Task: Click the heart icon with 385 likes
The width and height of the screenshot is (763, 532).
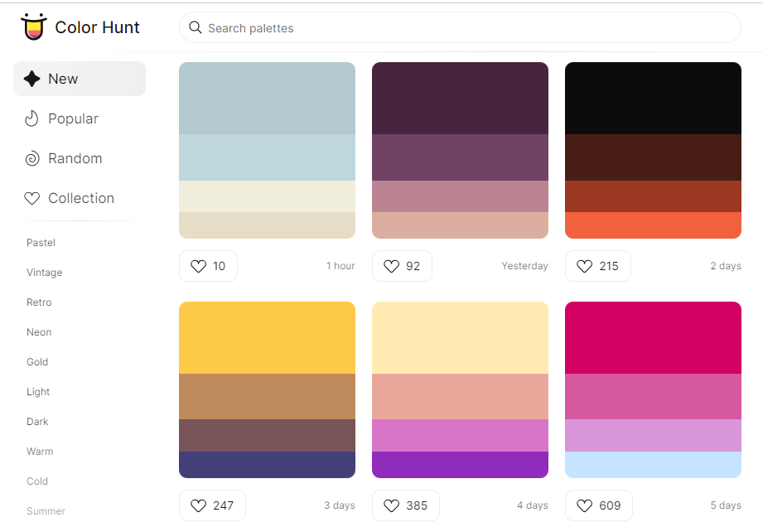Action: point(391,505)
